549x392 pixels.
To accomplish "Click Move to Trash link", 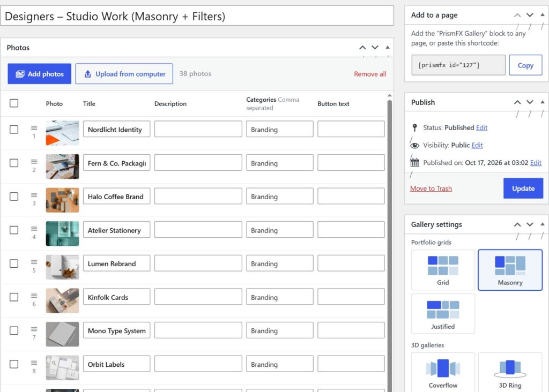I will click(431, 189).
